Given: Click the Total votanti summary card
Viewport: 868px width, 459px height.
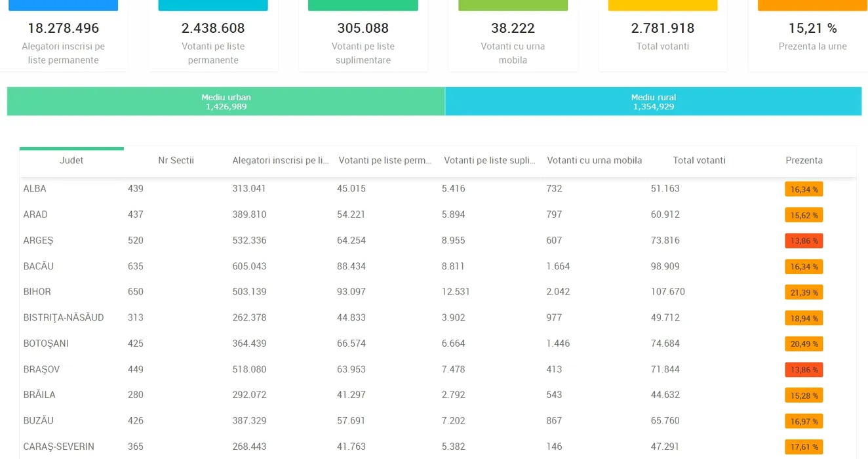Looking at the screenshot, I should pyautogui.click(x=663, y=36).
